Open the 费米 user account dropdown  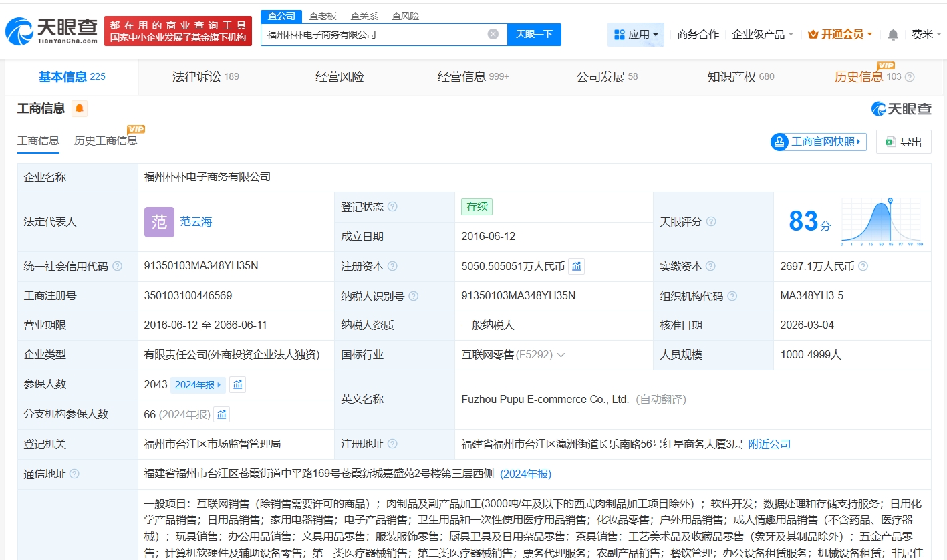926,34
